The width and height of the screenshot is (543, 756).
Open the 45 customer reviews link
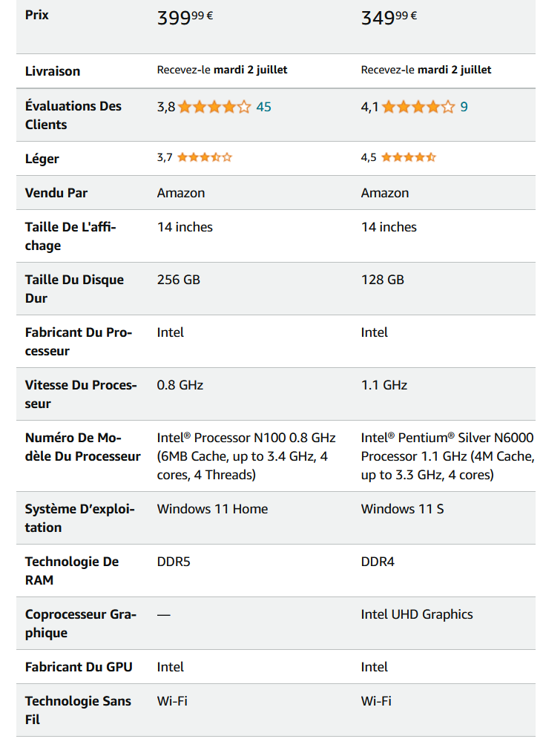point(263,107)
